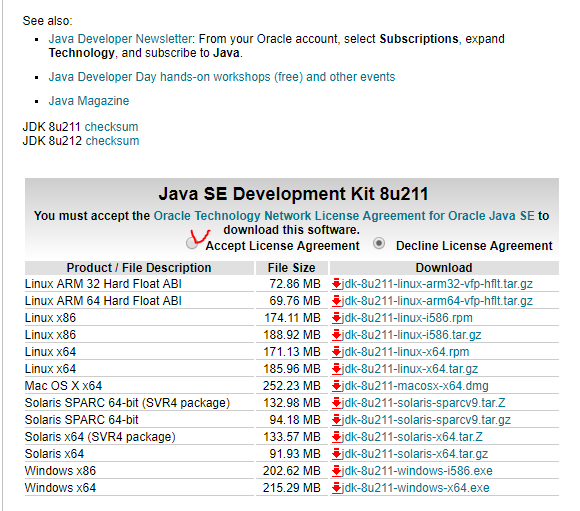Screen dimensions: 580x511
Task: Download jdk-8u211-windows-x64.exe file link
Action: coord(416,488)
